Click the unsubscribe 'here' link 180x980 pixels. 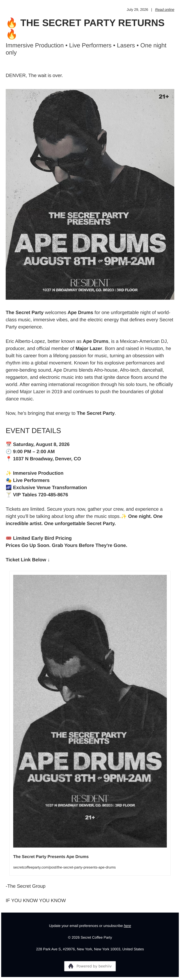[127, 926]
